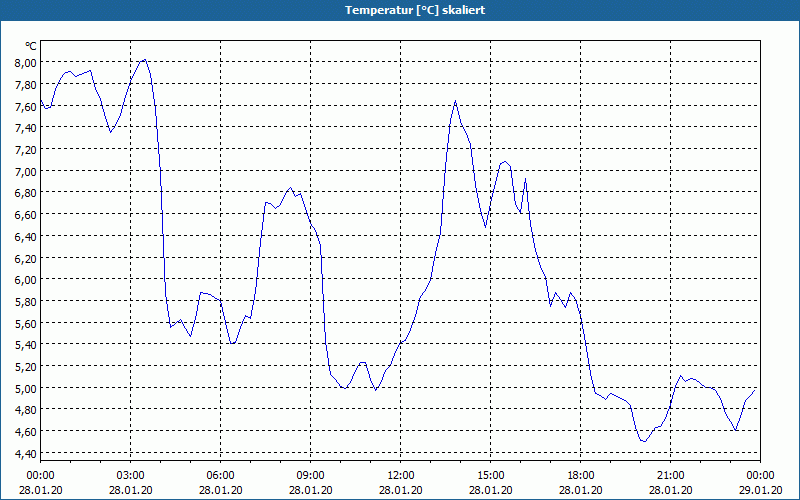Select the 28.01.20 date under 12:00

click(x=401, y=490)
